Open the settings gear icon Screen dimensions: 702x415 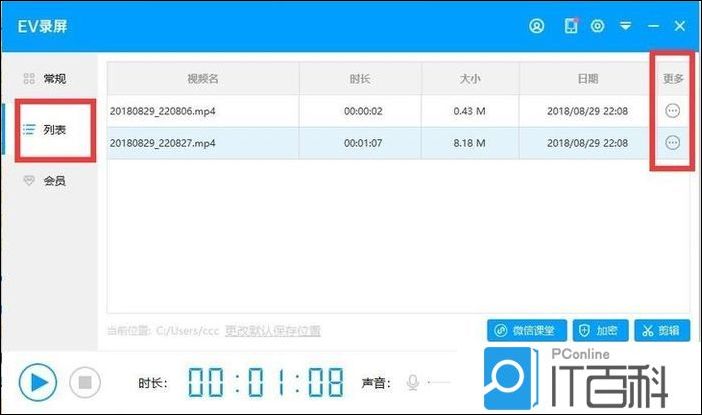click(x=597, y=26)
